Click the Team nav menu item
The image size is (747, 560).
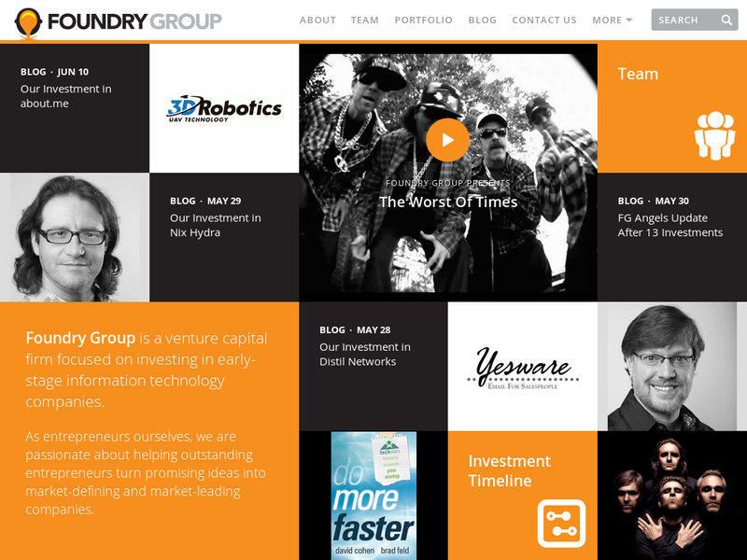(365, 20)
